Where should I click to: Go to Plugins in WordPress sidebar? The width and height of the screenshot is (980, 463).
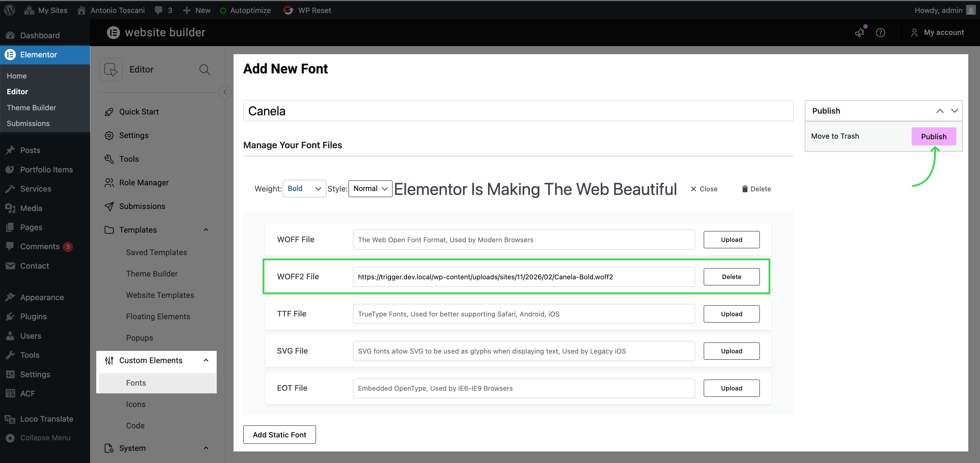(33, 316)
